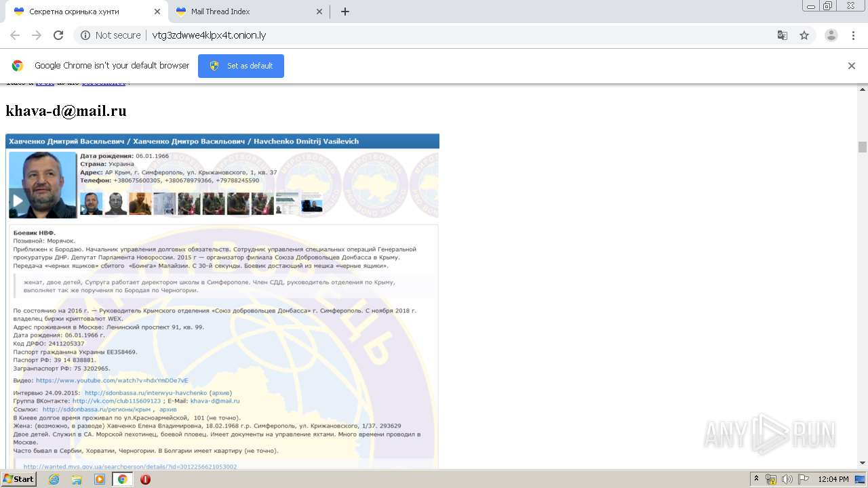Viewport: 868px width, 488px height.
Task: Close the Секретна скринька хунти tab
Action: pyautogui.click(x=157, y=12)
